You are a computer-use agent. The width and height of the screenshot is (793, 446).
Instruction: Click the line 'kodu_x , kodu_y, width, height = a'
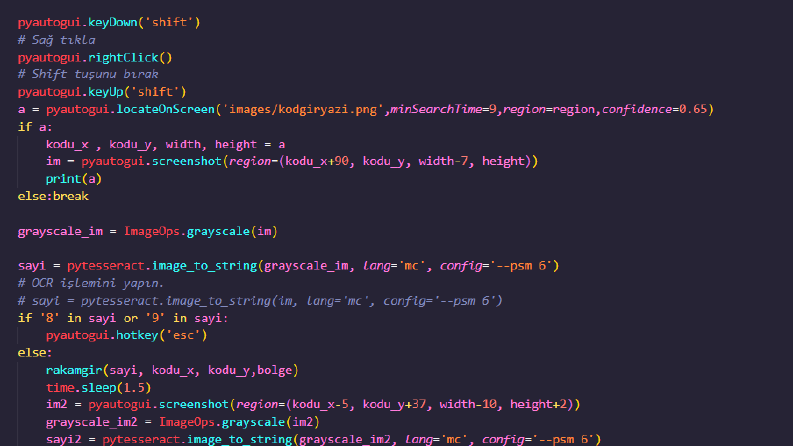point(165,145)
